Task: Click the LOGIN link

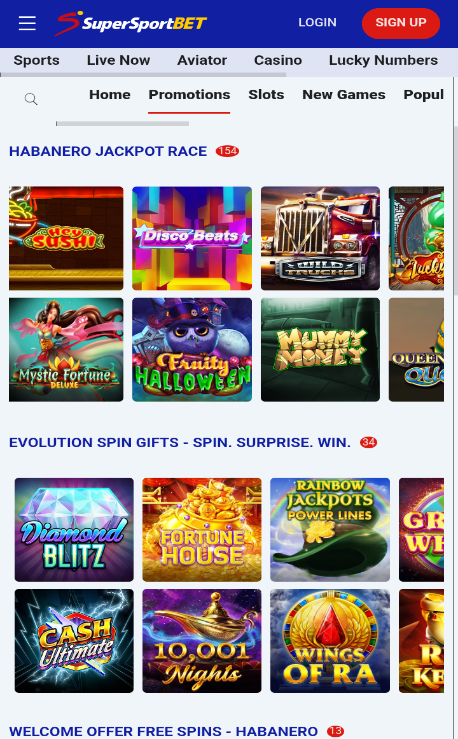Action: coord(318,23)
